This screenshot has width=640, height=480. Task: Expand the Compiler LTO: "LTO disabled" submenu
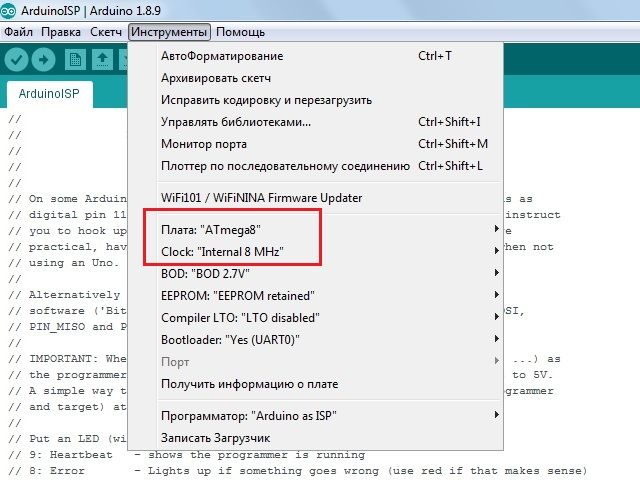point(316,318)
